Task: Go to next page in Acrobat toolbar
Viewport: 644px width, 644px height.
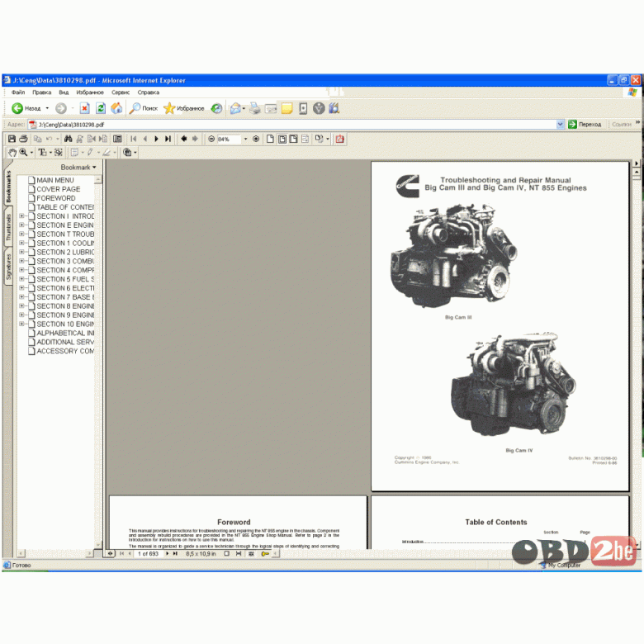Action: pos(157,139)
